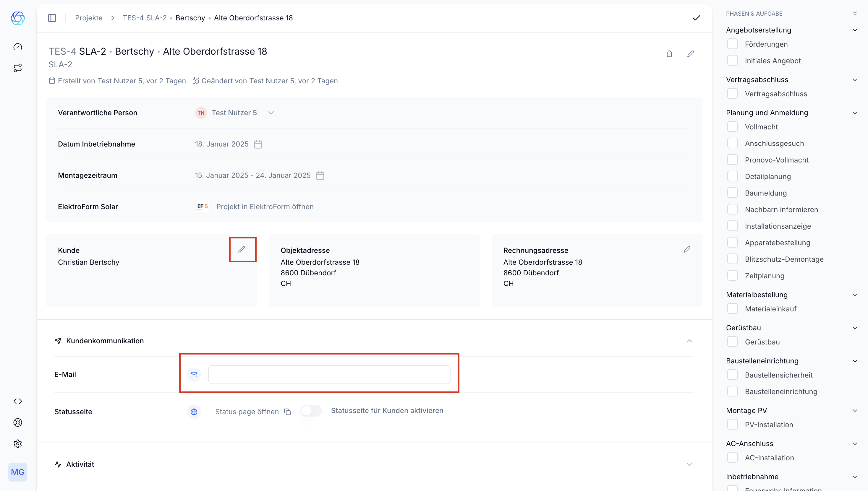Enable Statusseite für Kunden aktivieren switch

(x=311, y=411)
